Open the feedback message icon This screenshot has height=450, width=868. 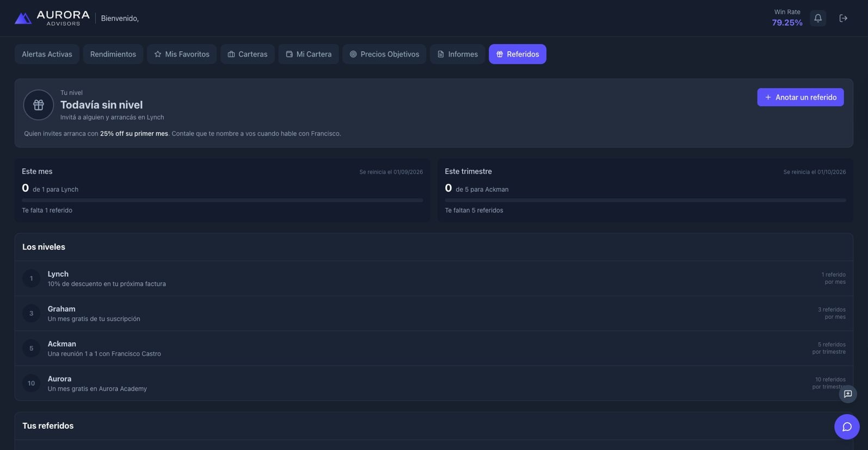(847, 394)
